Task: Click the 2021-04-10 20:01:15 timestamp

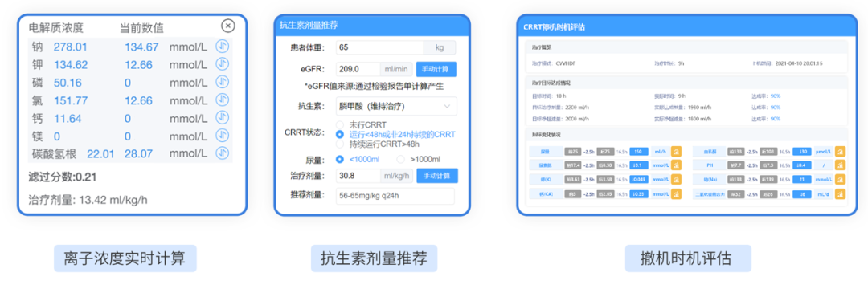Action: click(x=800, y=63)
